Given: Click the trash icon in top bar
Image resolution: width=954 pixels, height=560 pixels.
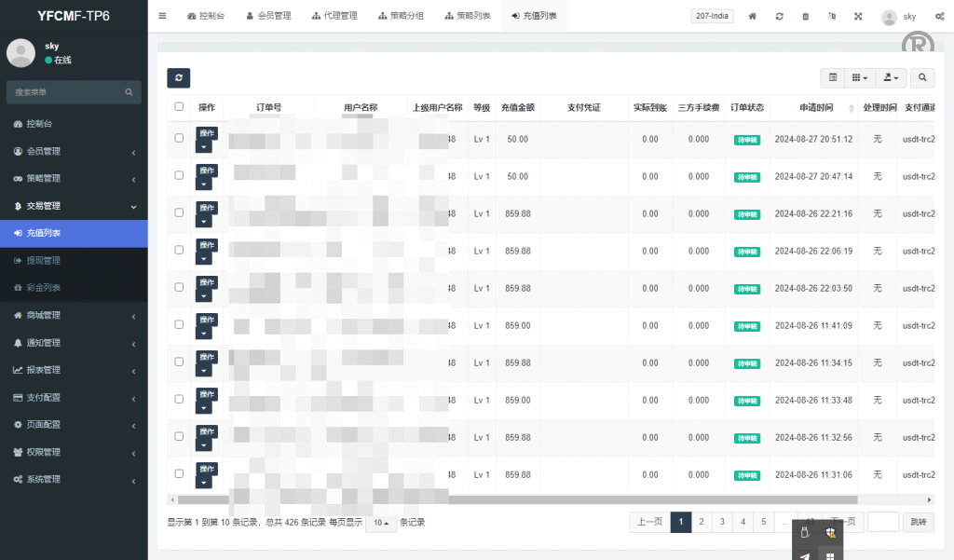Looking at the screenshot, I should pos(805,17).
